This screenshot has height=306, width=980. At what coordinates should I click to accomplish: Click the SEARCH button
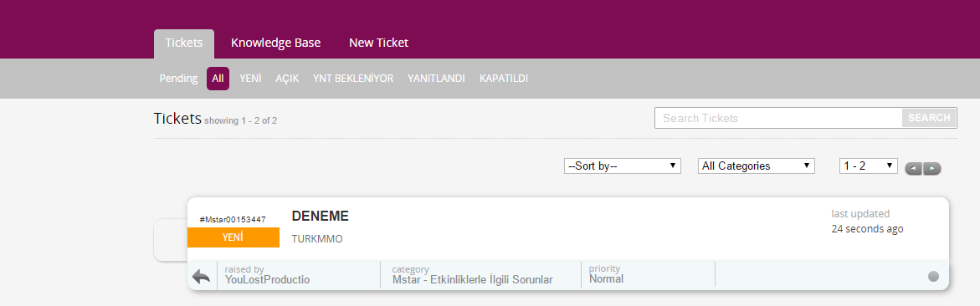point(929,117)
